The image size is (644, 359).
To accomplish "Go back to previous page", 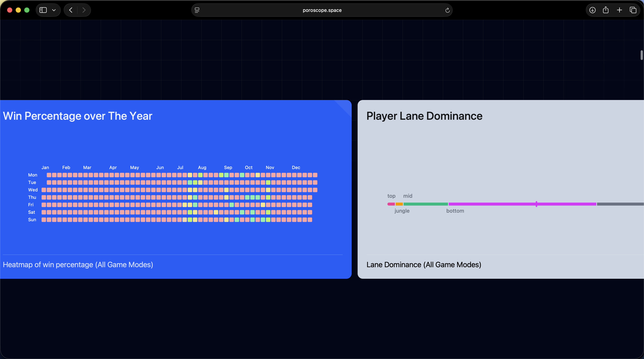I will (x=71, y=10).
